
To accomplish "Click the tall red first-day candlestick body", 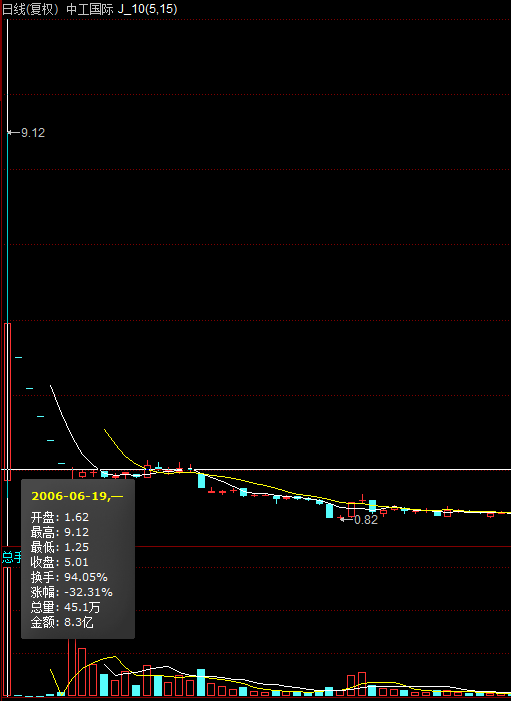I will click(x=7, y=401).
